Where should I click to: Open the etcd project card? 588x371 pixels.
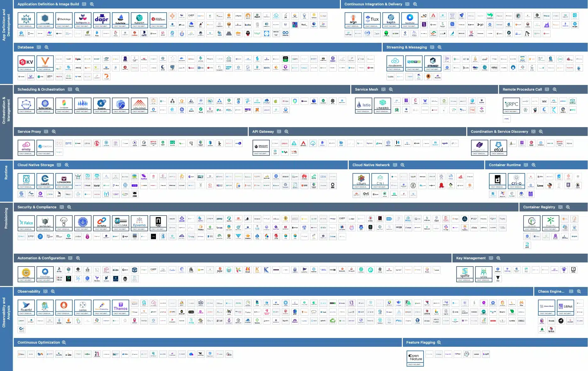[498, 148]
